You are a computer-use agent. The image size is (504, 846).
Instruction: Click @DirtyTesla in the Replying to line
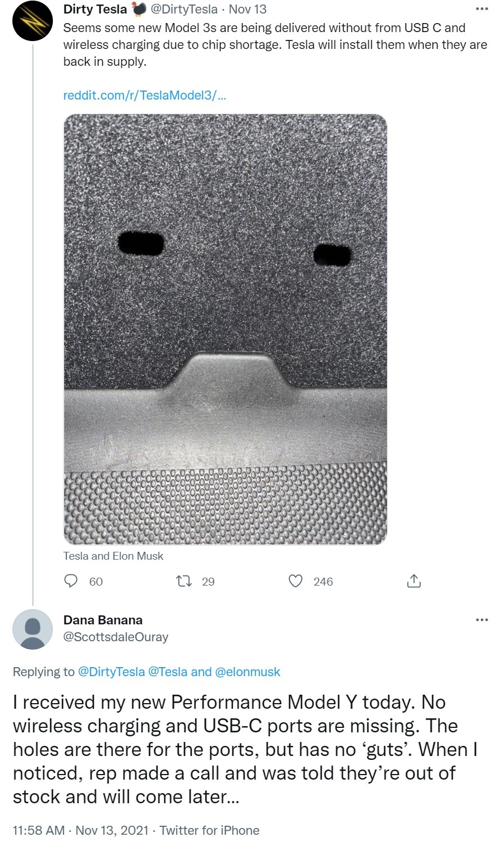tap(111, 672)
